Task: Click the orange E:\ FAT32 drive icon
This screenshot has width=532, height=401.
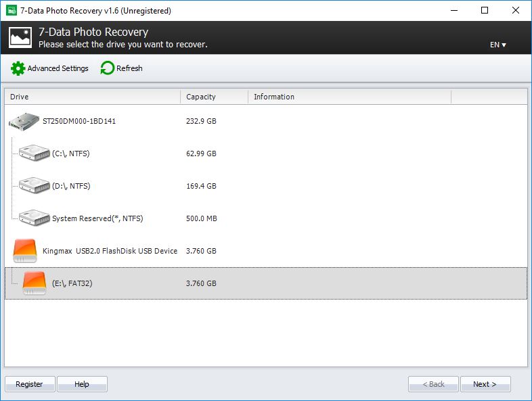Action: [x=35, y=283]
